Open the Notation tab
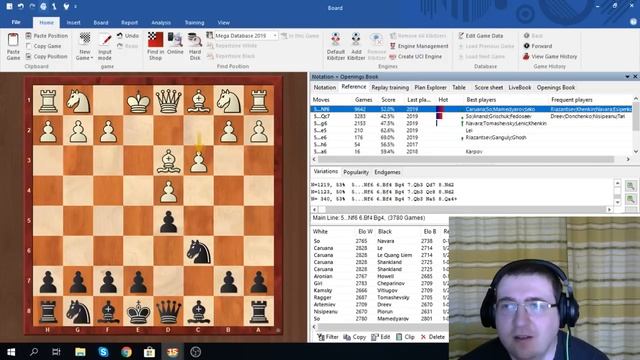This screenshot has height=360, width=640. [x=324, y=87]
